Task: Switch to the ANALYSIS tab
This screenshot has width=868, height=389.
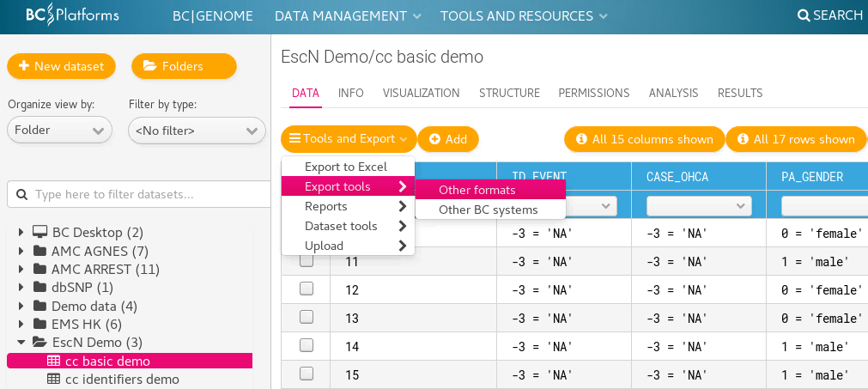Action: point(674,93)
